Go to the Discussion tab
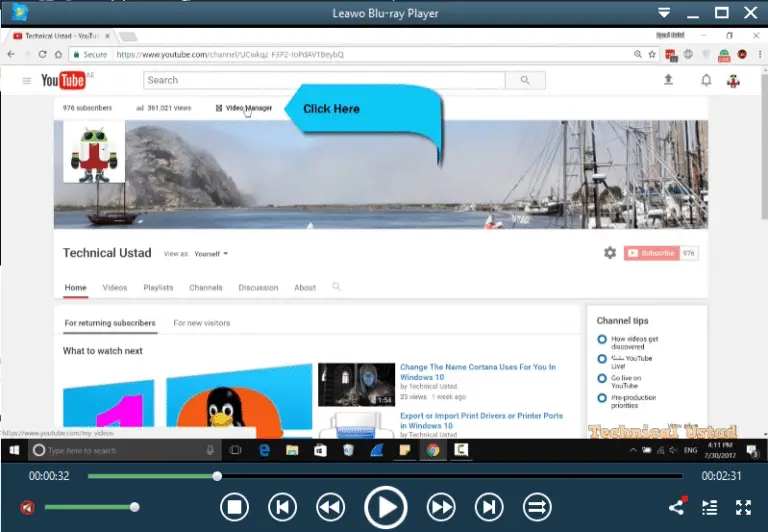Viewport: 768px width, 532px height. coord(258,288)
